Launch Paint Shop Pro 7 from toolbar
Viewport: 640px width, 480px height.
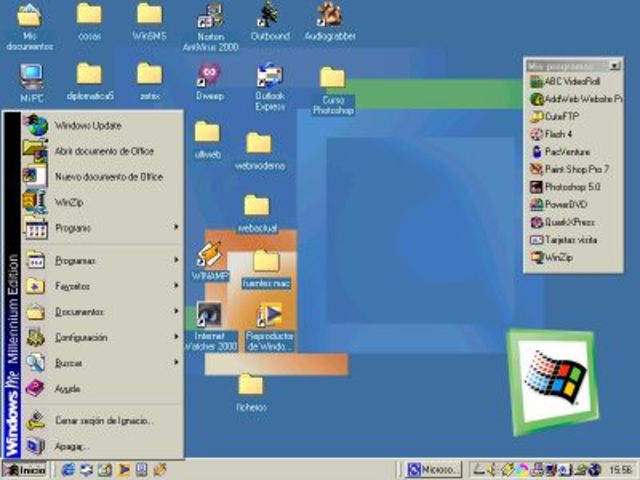[x=569, y=169]
